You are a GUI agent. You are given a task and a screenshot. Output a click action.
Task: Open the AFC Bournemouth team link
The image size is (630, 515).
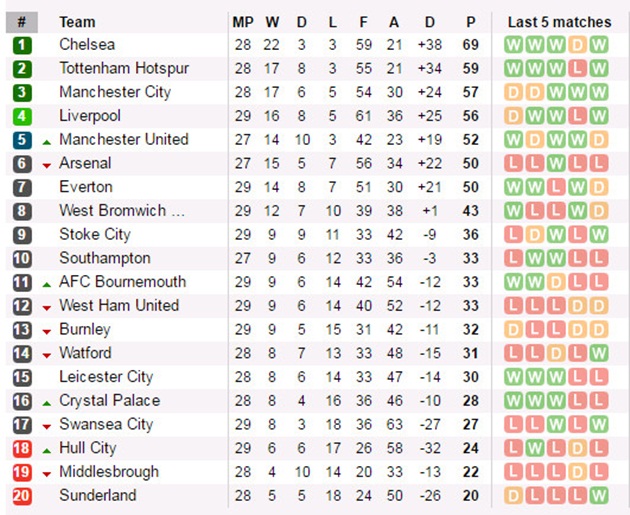(x=122, y=282)
